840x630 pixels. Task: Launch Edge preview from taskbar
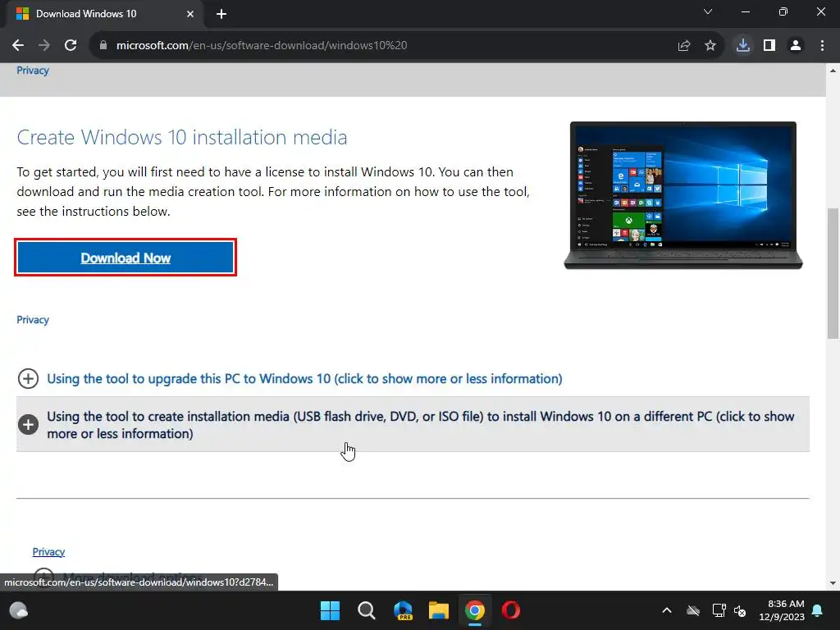point(403,610)
